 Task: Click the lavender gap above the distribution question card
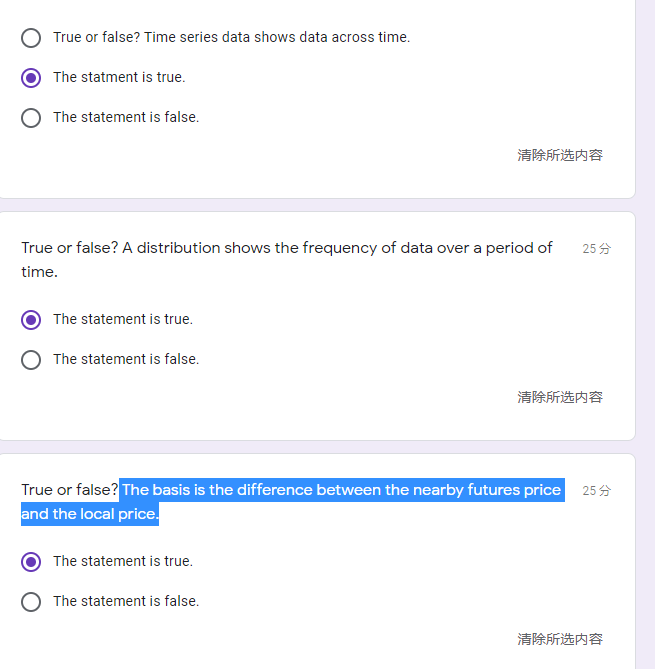(317, 205)
